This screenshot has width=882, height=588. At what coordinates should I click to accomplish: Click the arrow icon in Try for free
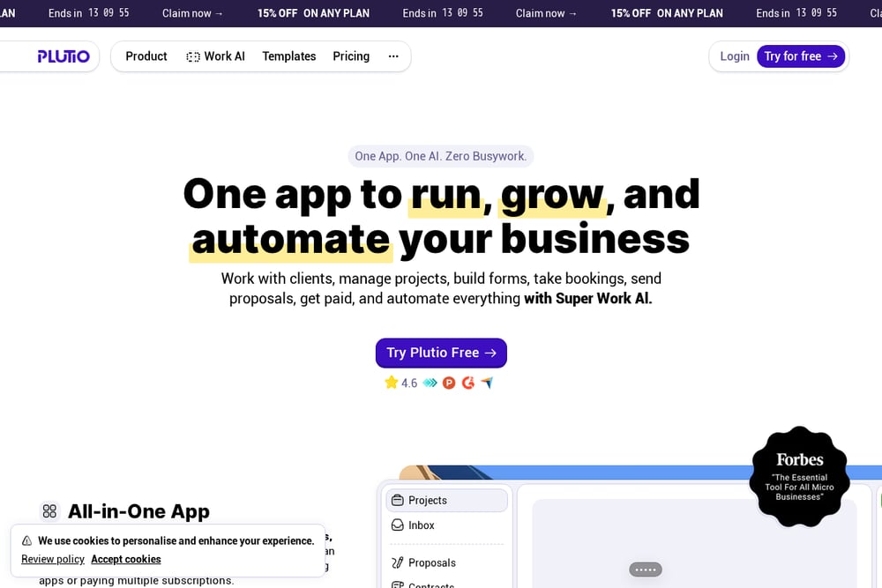click(x=833, y=56)
